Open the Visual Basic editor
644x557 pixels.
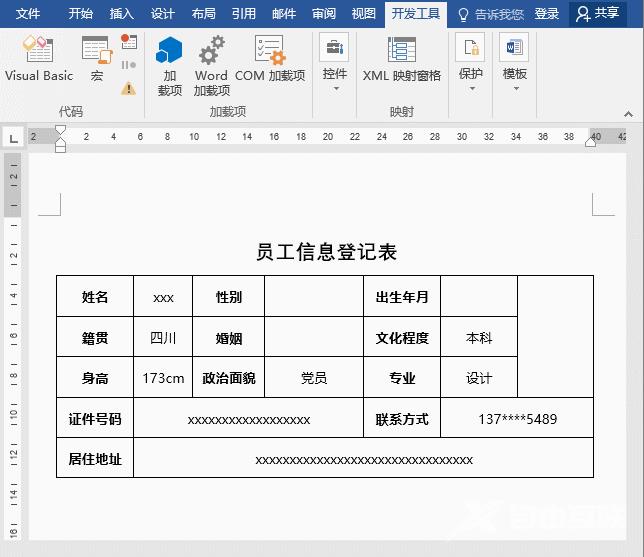coord(38,58)
